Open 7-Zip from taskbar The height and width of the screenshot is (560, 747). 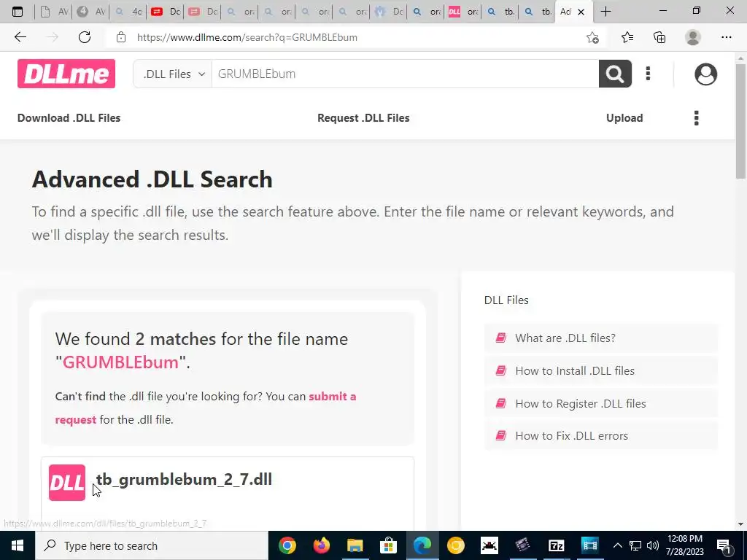[556, 545]
